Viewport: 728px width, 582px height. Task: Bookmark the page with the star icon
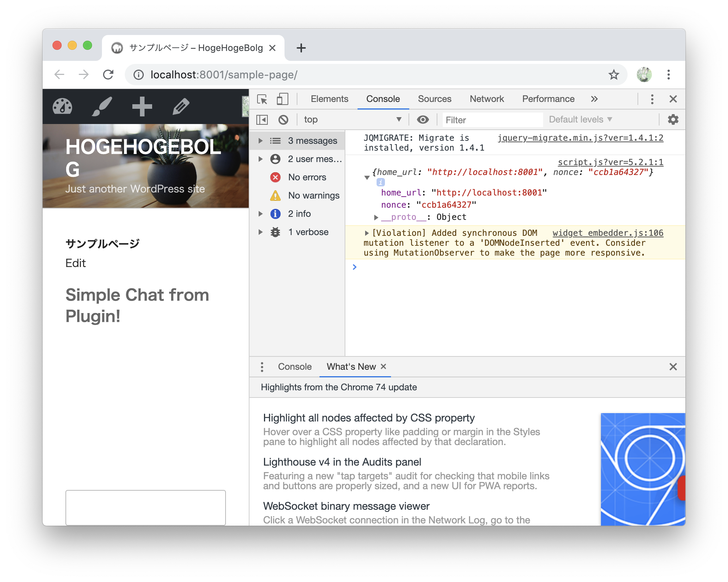coord(614,75)
